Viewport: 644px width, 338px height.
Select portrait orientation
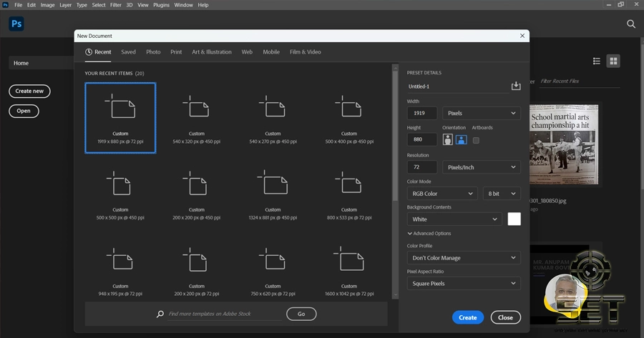(448, 139)
